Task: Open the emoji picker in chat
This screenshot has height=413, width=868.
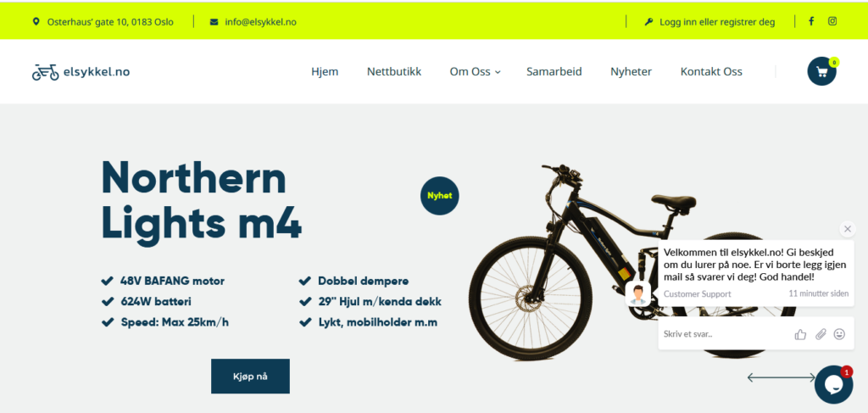Action: pos(840,334)
